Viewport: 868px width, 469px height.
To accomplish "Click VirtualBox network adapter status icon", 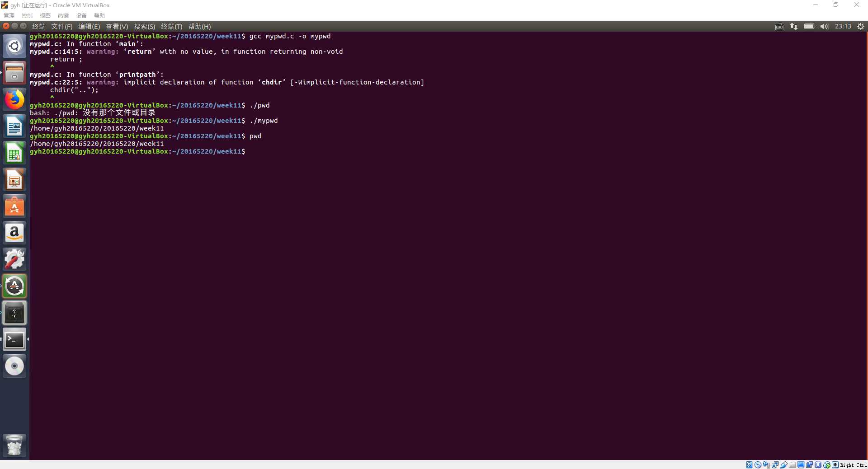I will tap(775, 464).
